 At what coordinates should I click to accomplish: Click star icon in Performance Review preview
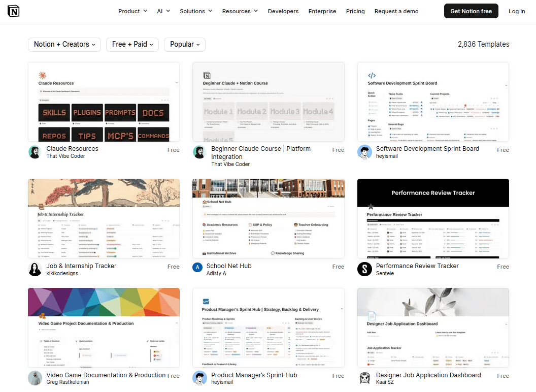click(x=371, y=206)
